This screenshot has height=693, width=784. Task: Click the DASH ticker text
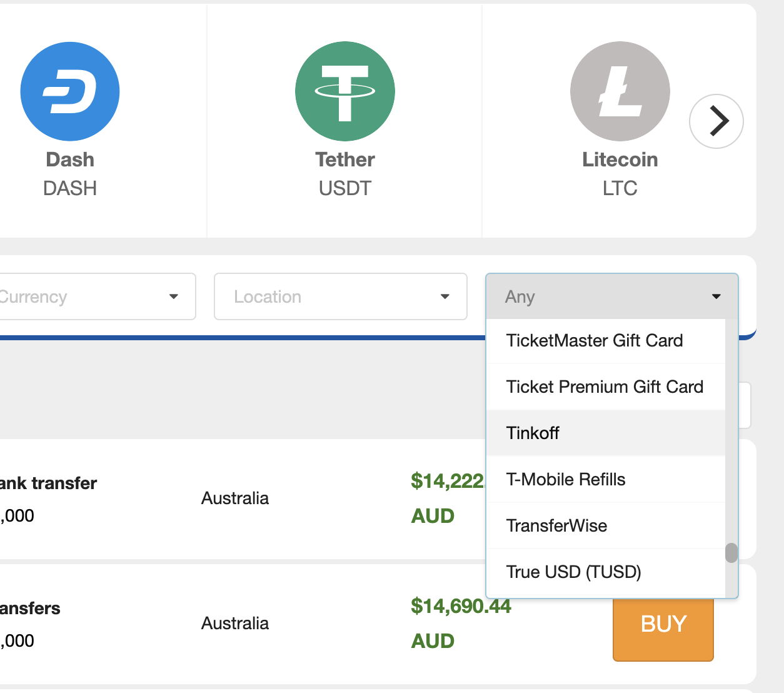click(70, 188)
